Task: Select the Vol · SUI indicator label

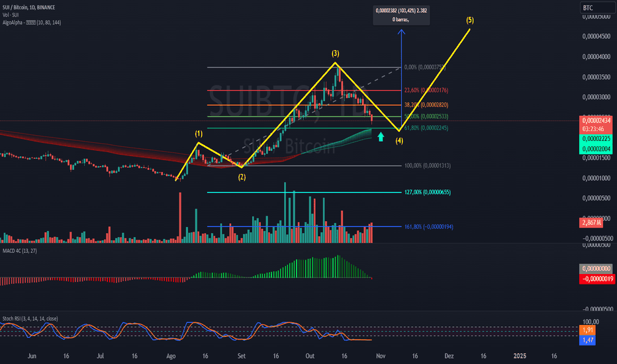Action: tap(11, 15)
